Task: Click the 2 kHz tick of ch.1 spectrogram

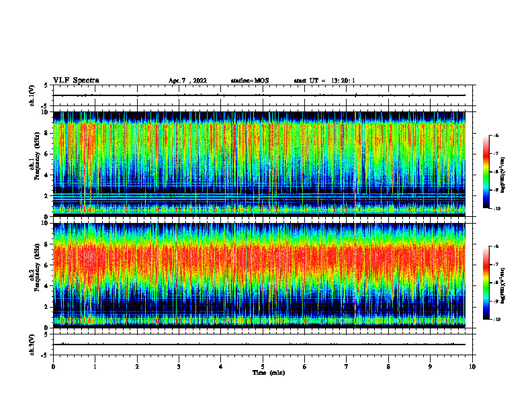Action: [46, 196]
